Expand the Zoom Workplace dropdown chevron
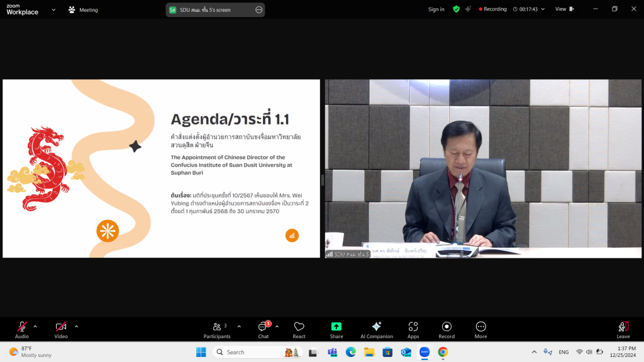 (x=53, y=9)
